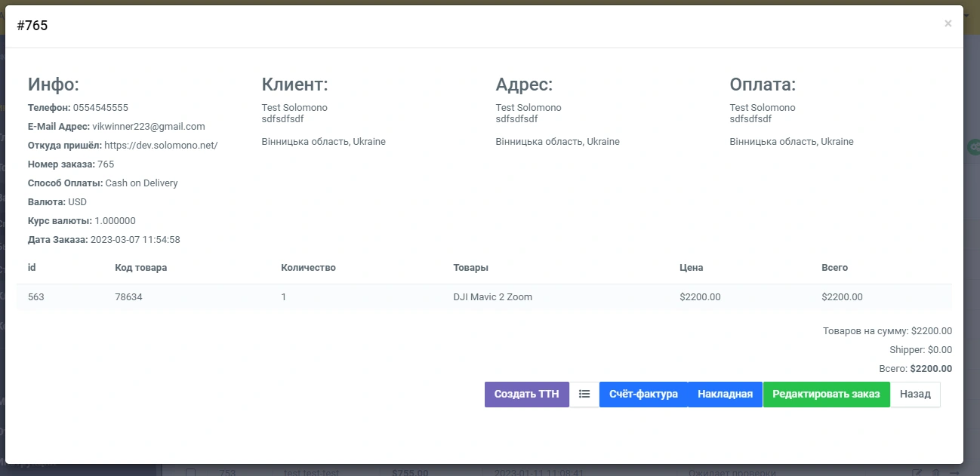Click the delete icon in row 753
Image resolution: width=980 pixels, height=476 pixels.
click(x=936, y=472)
